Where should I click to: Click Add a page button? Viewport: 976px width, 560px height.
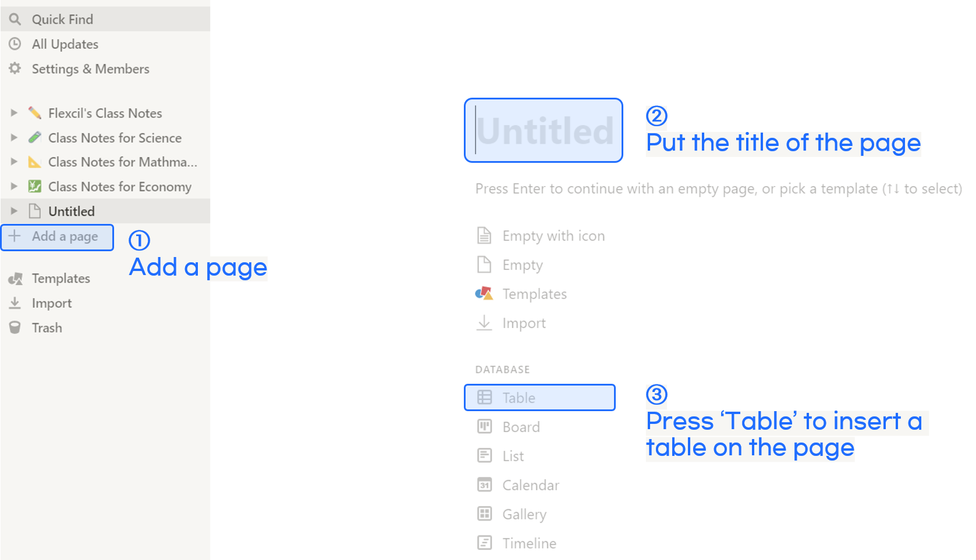[x=57, y=237]
